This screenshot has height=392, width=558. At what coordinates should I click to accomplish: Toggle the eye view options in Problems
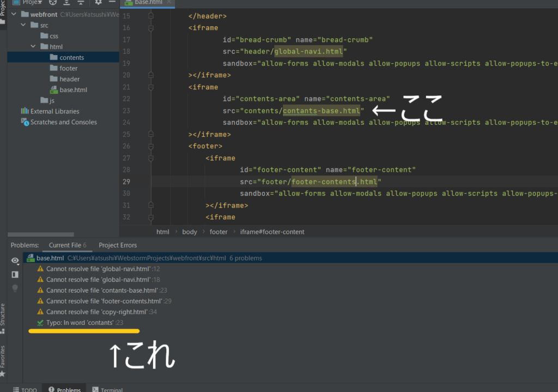(15, 261)
